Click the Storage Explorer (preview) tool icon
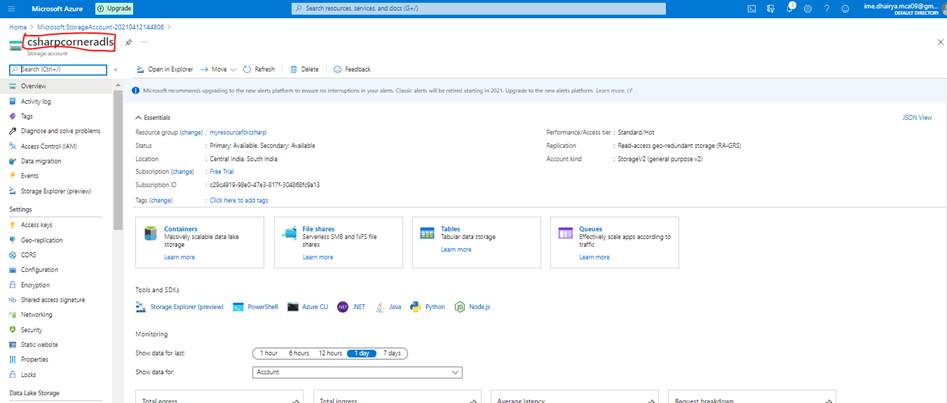The width and height of the screenshot is (947, 403). coord(141,307)
